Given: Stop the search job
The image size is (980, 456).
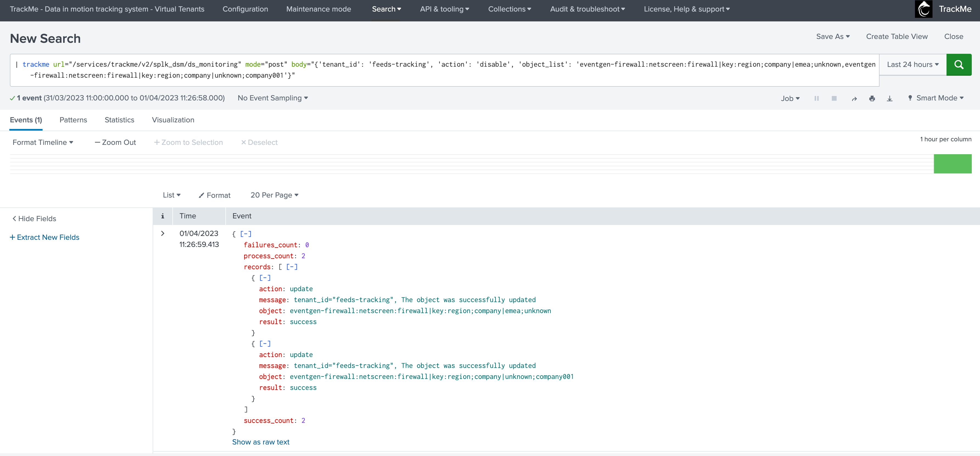Looking at the screenshot, I should pyautogui.click(x=834, y=98).
